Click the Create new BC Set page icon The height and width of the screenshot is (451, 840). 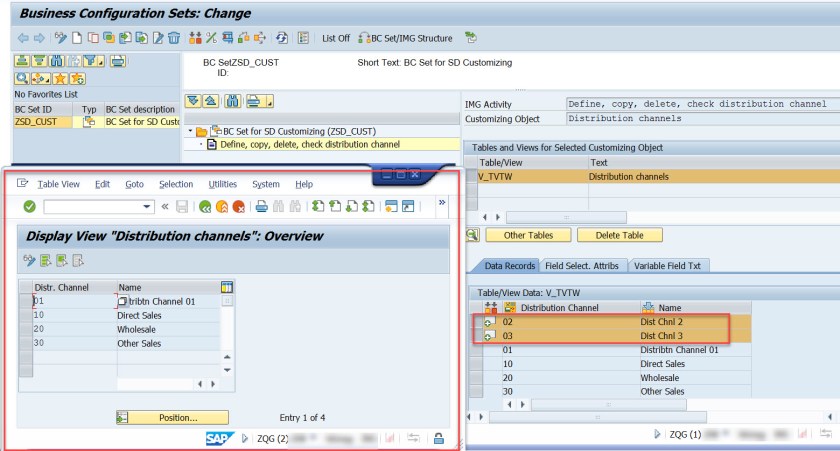click(x=77, y=38)
